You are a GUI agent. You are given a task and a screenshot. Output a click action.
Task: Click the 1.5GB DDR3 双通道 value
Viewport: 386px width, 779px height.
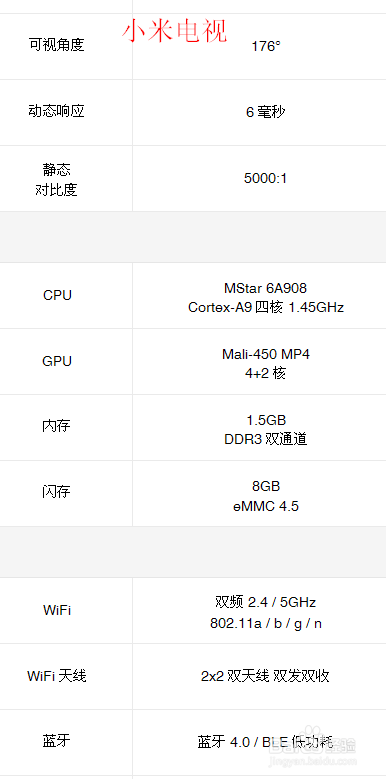(x=266, y=429)
